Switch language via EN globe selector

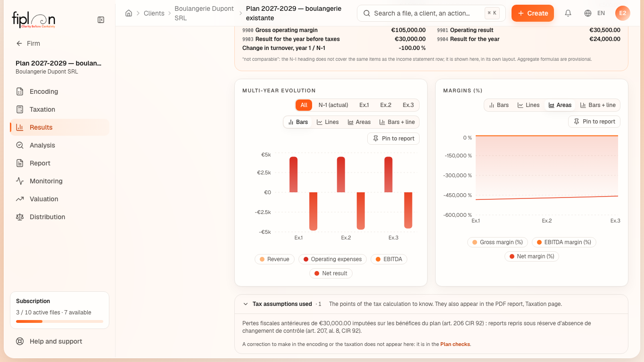pos(594,13)
